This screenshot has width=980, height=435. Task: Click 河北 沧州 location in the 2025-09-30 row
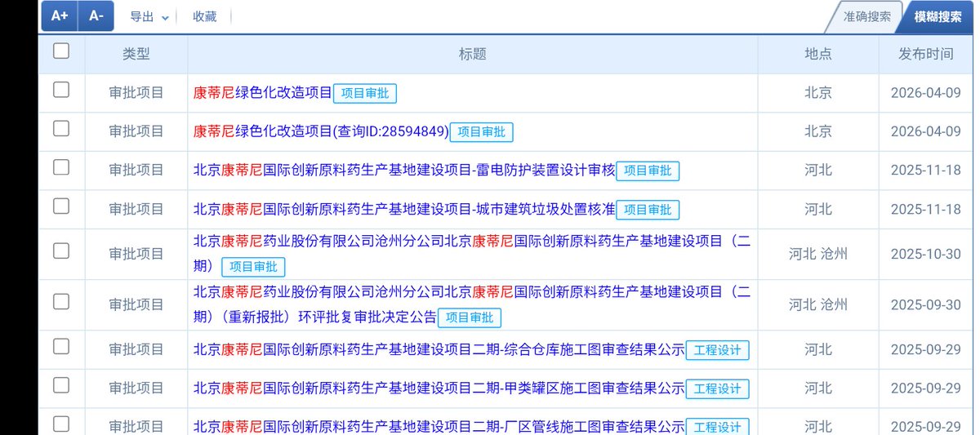[x=818, y=304]
